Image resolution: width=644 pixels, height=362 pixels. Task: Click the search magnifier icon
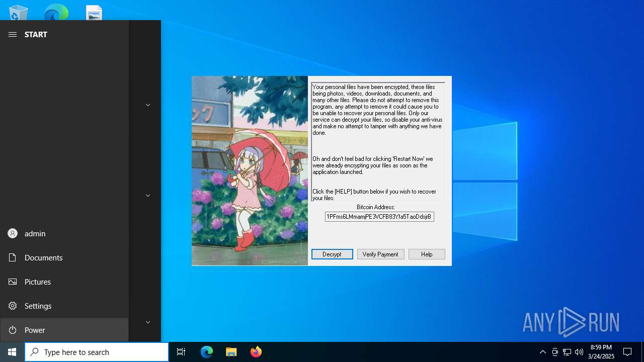pyautogui.click(x=34, y=352)
